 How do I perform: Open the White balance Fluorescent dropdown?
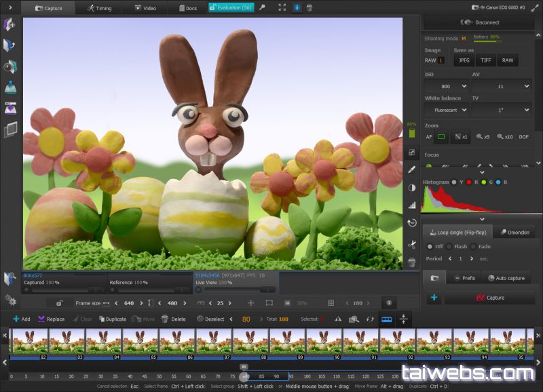pyautogui.click(x=446, y=109)
